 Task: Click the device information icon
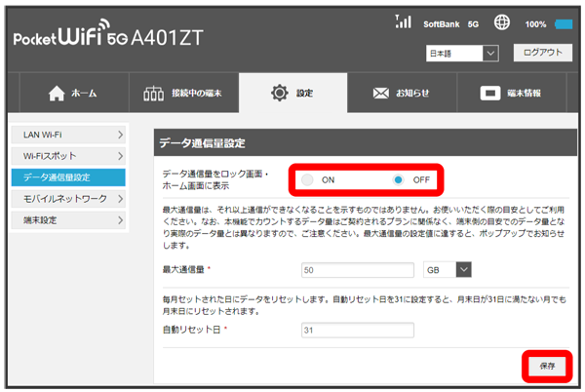[490, 94]
